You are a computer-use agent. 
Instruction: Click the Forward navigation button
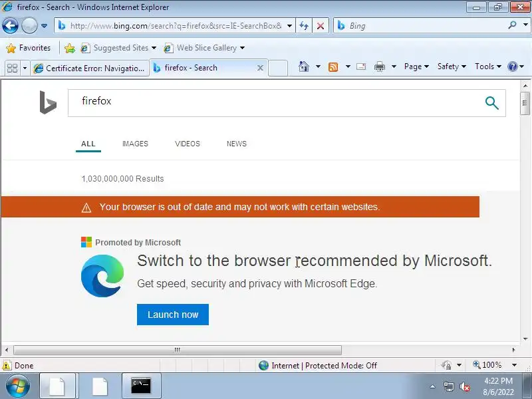pos(29,25)
